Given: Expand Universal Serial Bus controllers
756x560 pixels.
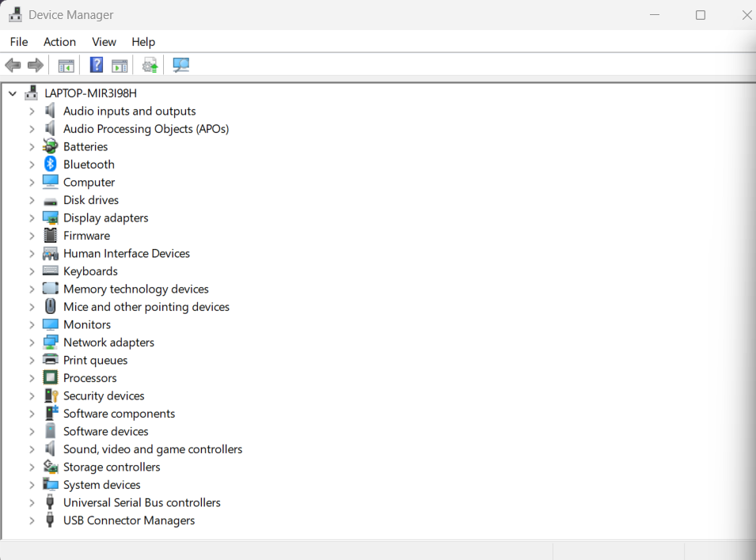Looking at the screenshot, I should 32,502.
